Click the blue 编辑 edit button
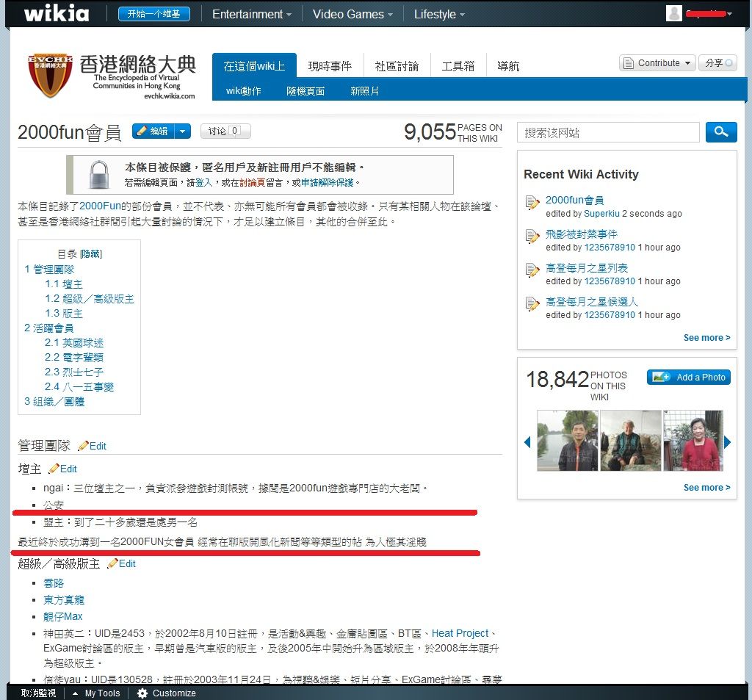The image size is (752, 700). [x=153, y=131]
